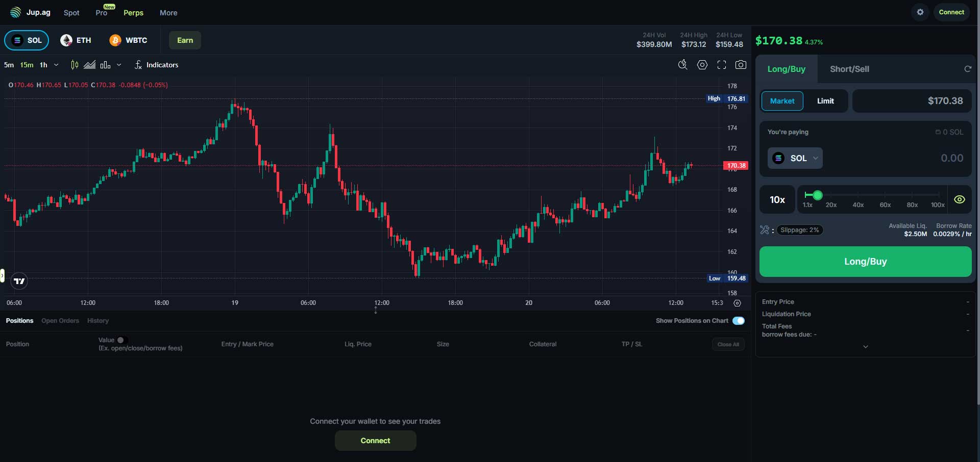Click the lightning quick-search chart icon
Viewport: 980px width, 462px height.
[x=683, y=65]
